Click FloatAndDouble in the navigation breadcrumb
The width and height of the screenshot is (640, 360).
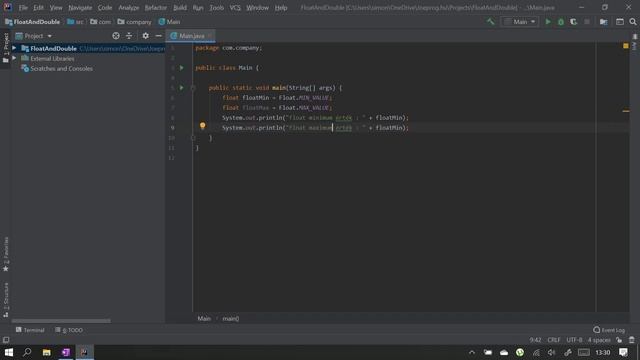pyautogui.click(x=32, y=22)
